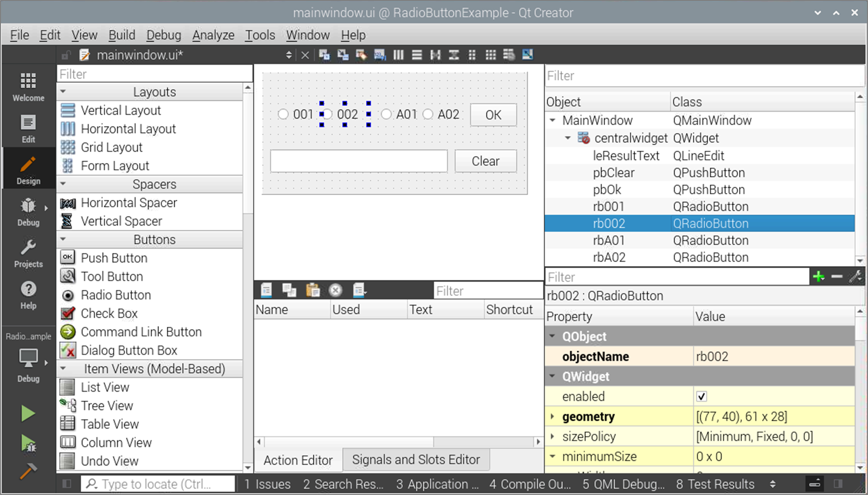The image size is (868, 495).
Task: Apply form layout from toolbar
Action: (472, 55)
